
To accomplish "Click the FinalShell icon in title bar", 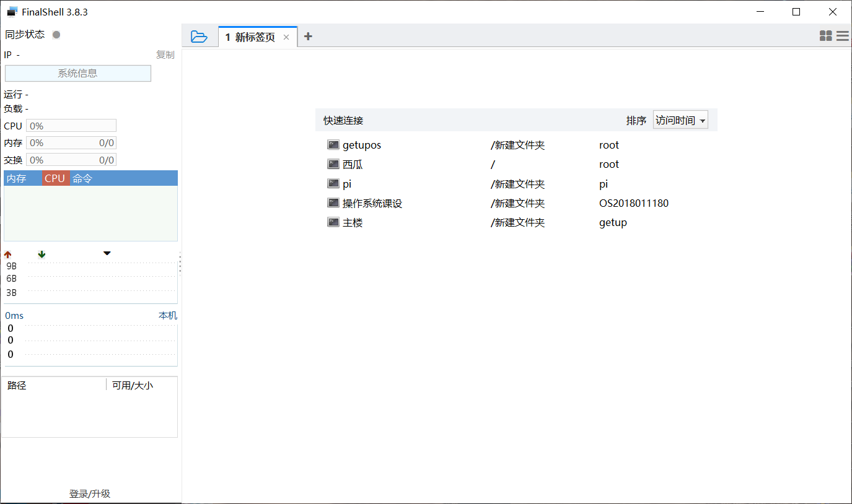I will click(x=11, y=11).
